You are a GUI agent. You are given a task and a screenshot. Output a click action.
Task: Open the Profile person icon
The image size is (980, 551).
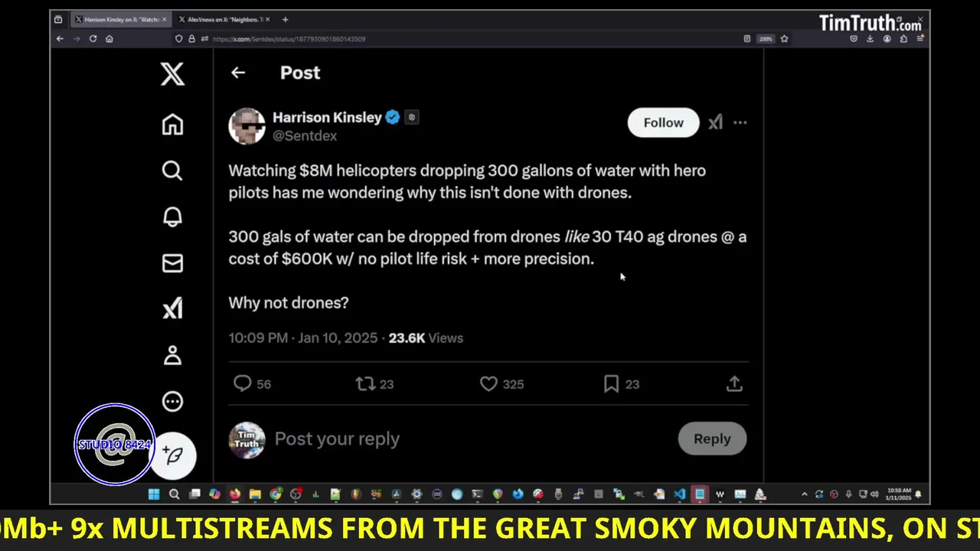pos(172,355)
